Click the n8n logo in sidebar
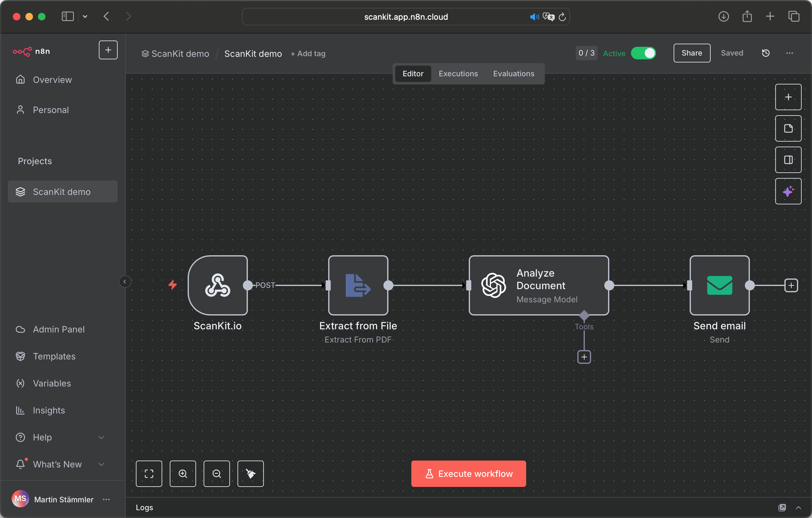The image size is (812, 518). point(31,51)
